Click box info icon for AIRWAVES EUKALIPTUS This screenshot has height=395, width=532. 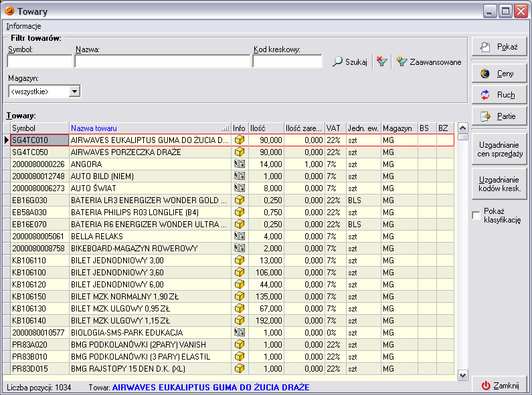pyautogui.click(x=240, y=140)
